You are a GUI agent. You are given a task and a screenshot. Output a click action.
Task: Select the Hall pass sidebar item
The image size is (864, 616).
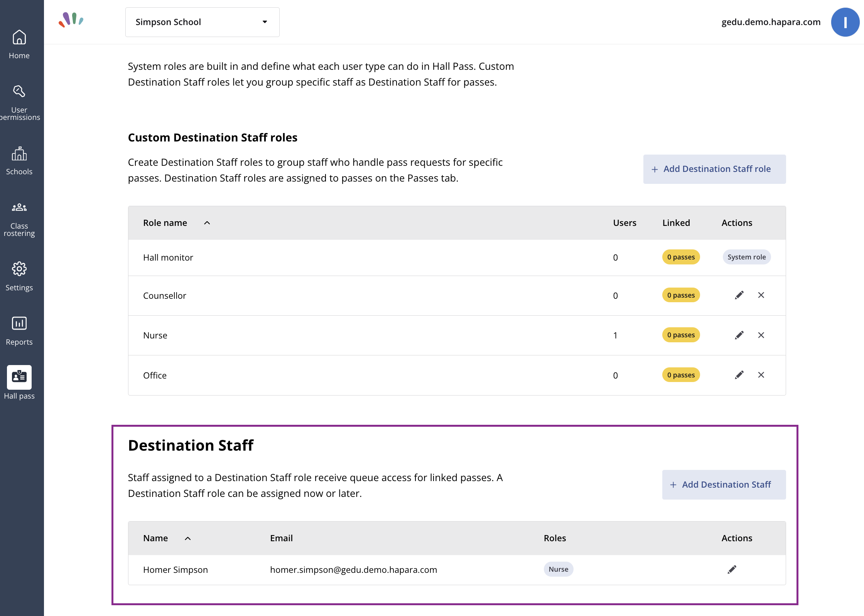pyautogui.click(x=19, y=382)
